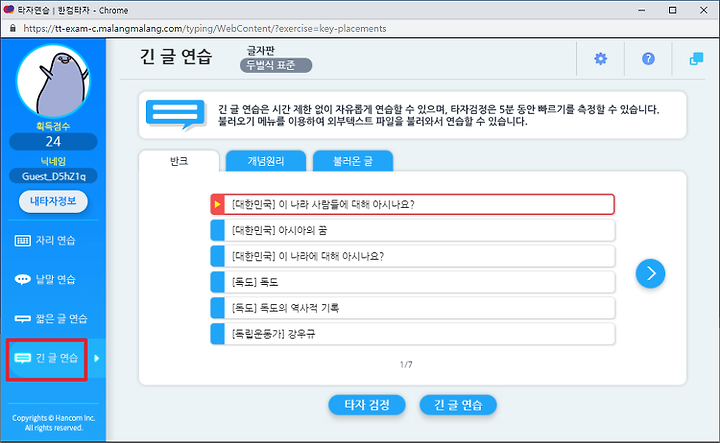Click the 내타자정보 button
The height and width of the screenshot is (443, 720).
tap(53, 201)
